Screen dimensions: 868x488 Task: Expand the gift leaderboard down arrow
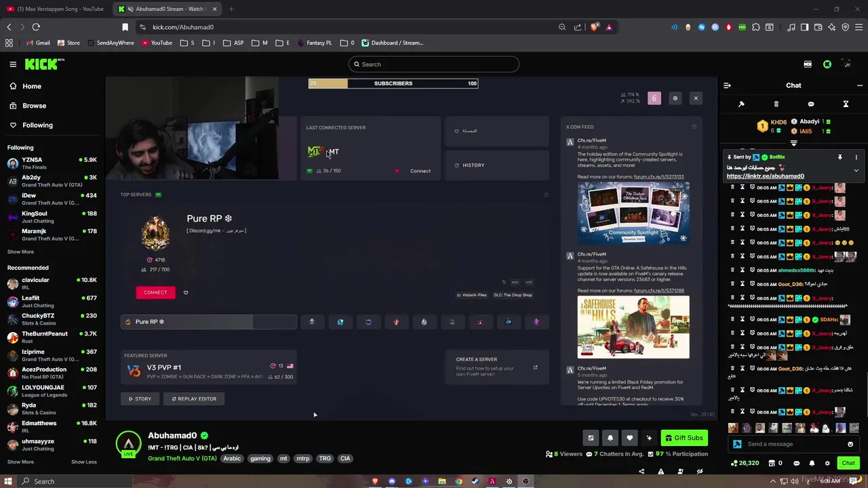tap(794, 143)
